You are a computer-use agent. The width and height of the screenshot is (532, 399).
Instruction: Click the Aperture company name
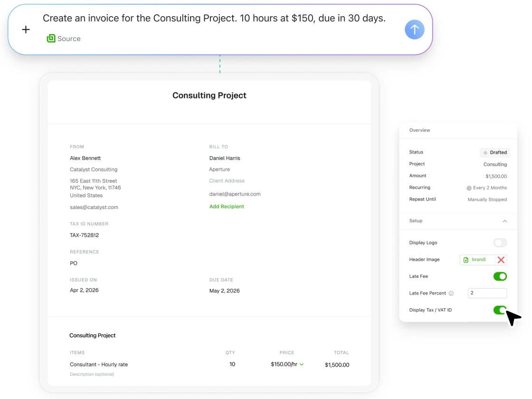219,169
